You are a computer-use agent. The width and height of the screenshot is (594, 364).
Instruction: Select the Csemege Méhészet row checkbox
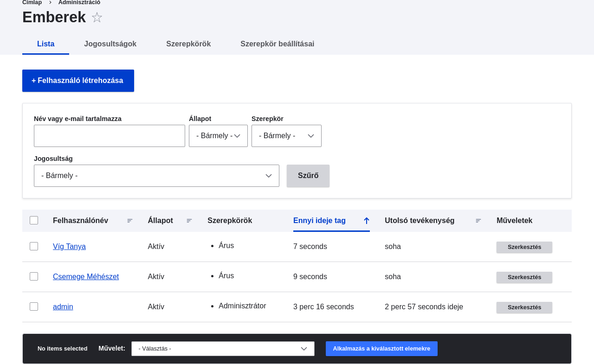(x=34, y=276)
